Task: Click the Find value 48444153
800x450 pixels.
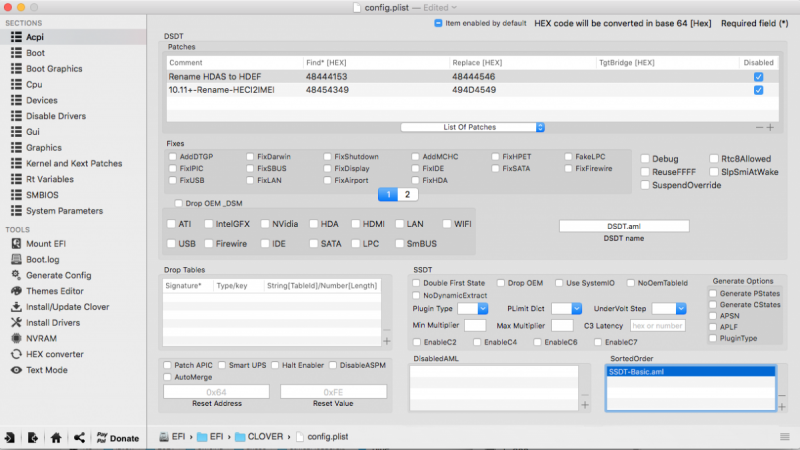Action: coord(327,77)
